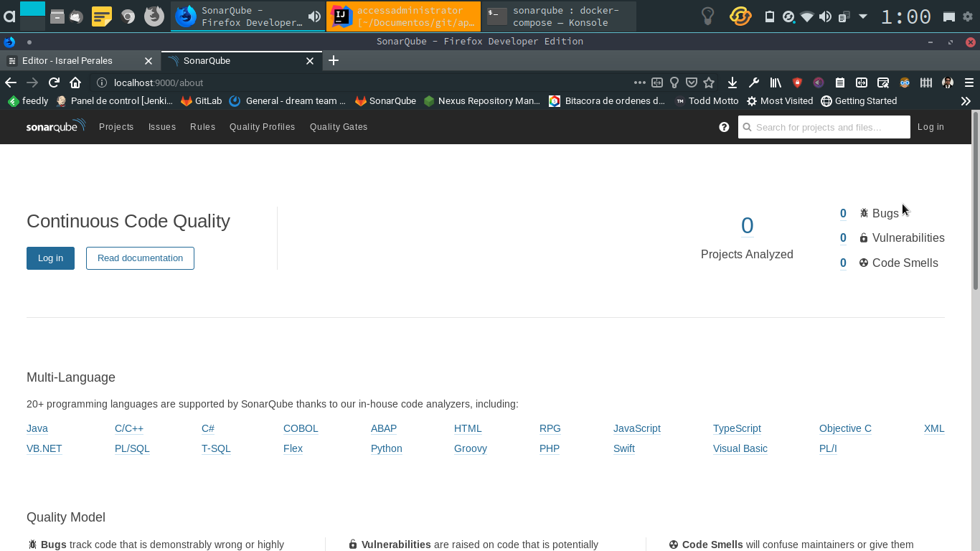Go back with the browser back arrow
Viewport: 980px width, 551px height.
point(11,83)
